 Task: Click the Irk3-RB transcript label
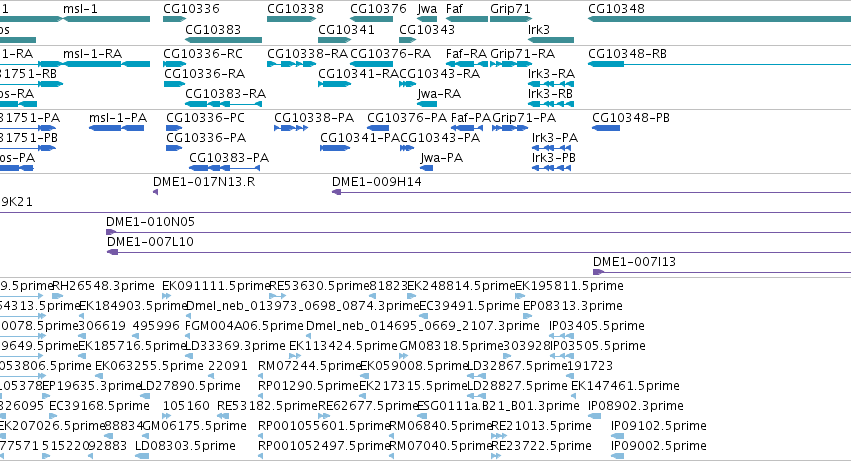(550, 94)
